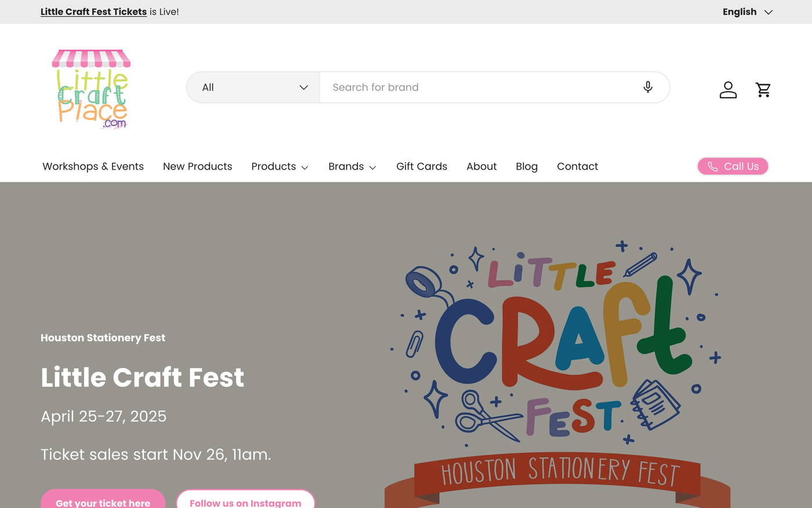Open the English language selector

point(747,12)
